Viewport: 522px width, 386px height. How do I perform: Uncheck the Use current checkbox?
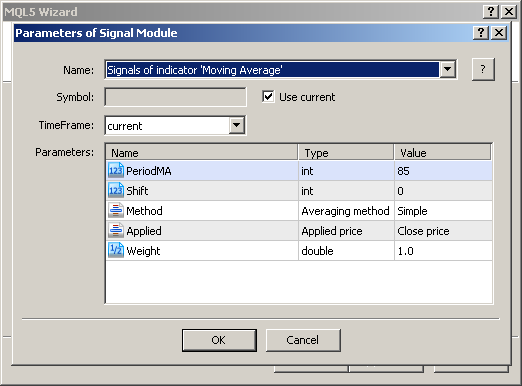268,97
